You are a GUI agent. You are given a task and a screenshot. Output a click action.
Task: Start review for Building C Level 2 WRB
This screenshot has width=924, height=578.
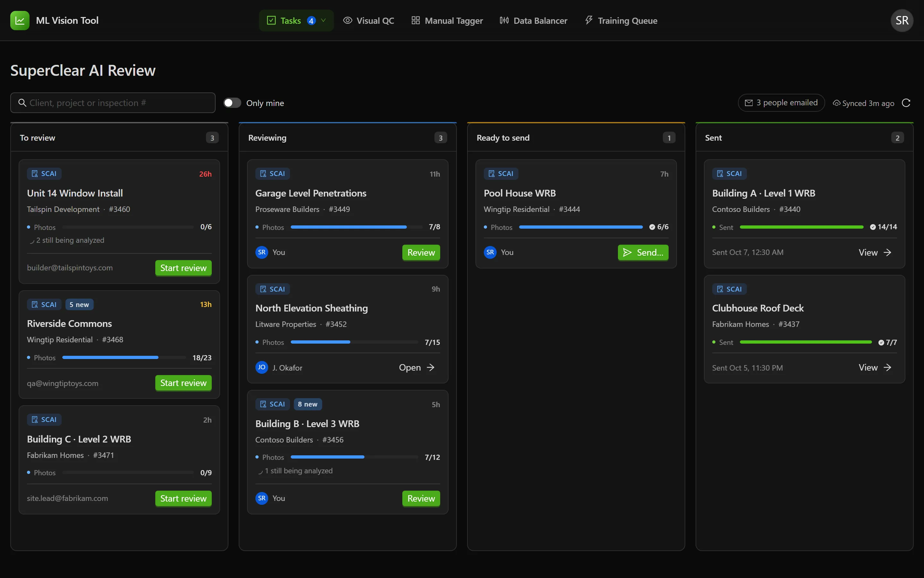[x=183, y=498]
